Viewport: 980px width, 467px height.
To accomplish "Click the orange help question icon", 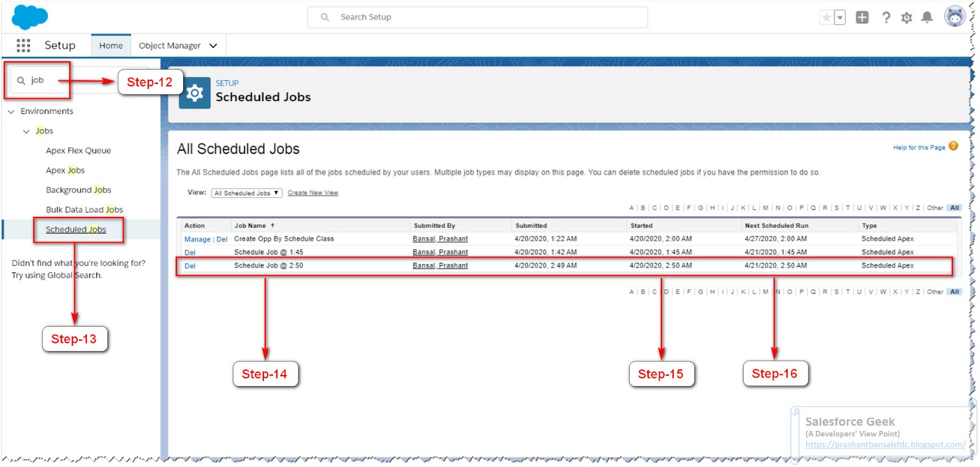I will tap(953, 146).
